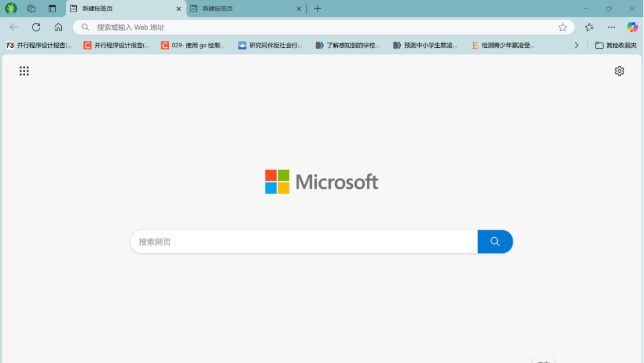Minimize the browser window
The height and width of the screenshot is (363, 644).
[586, 8]
